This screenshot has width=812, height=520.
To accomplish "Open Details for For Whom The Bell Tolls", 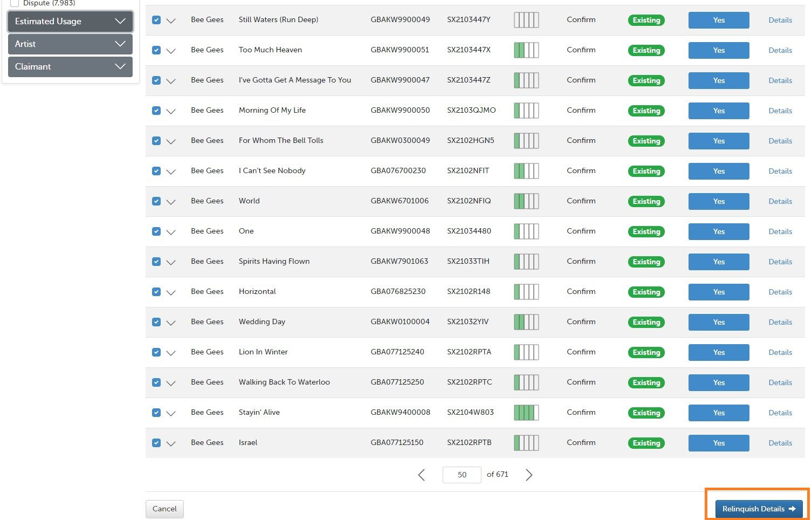I will [x=780, y=141].
